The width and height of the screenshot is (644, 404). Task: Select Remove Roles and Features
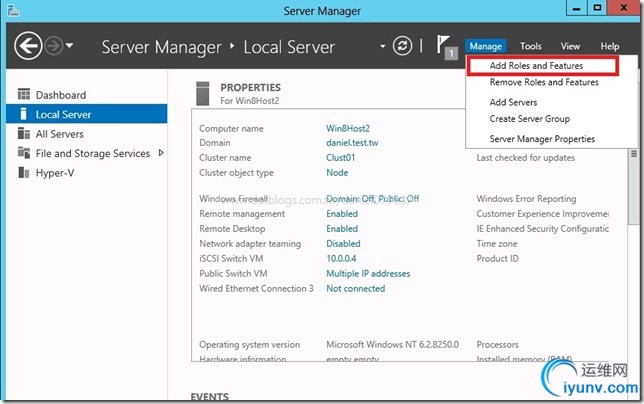[543, 83]
